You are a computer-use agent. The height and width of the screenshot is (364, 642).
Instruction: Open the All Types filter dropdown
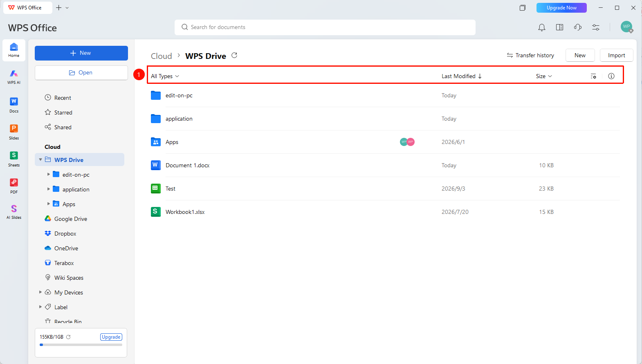(x=165, y=76)
